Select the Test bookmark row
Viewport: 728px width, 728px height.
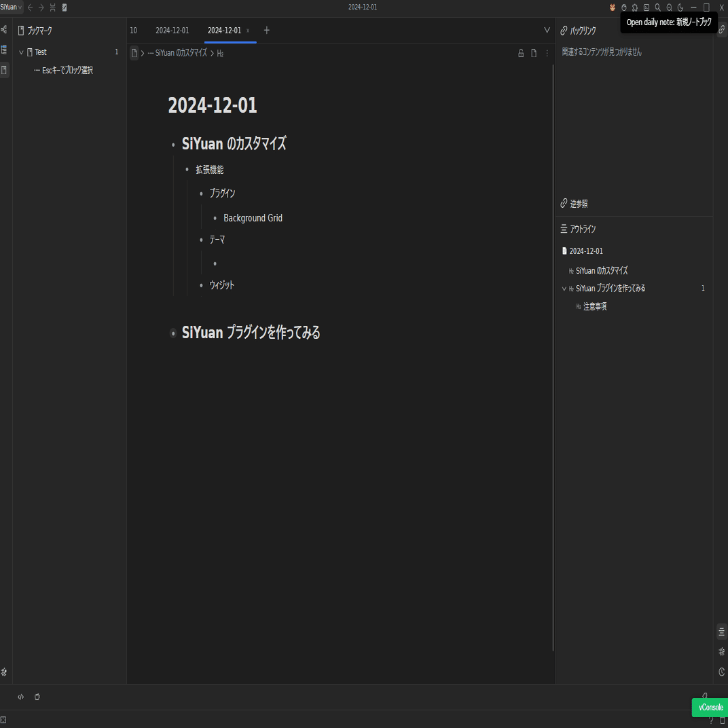pos(69,52)
